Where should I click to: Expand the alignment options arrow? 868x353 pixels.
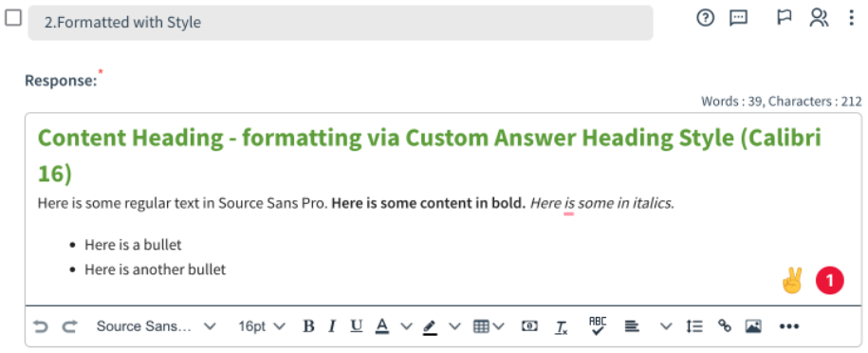click(x=667, y=326)
